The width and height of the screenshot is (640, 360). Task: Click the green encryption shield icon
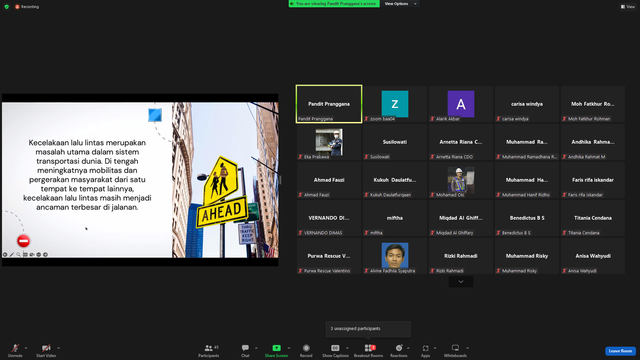pos(7,7)
